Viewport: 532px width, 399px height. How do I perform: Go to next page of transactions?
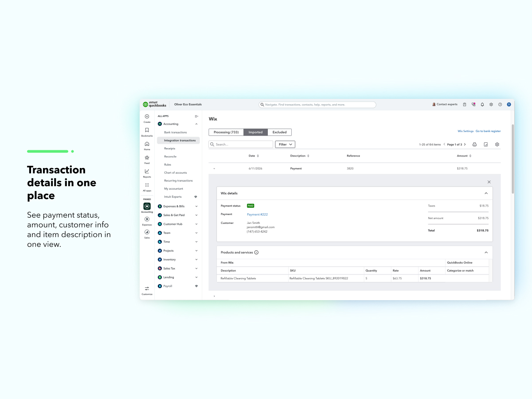pos(465,145)
